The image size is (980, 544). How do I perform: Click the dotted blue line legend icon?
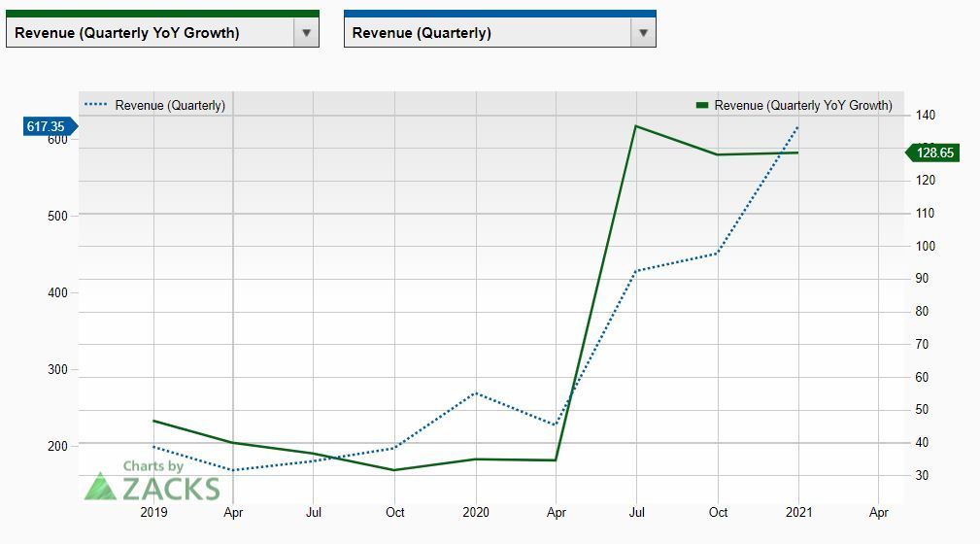click(x=96, y=105)
